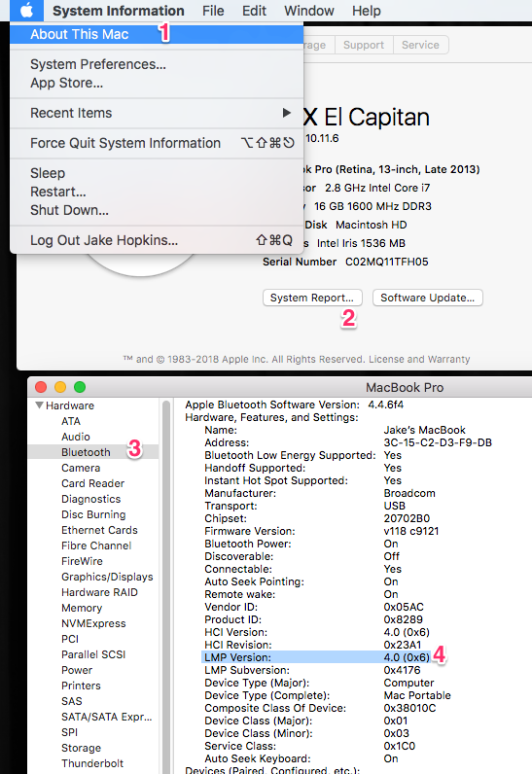
Task: Click the Device Type Mac Portable value
Action: pyautogui.click(x=417, y=695)
